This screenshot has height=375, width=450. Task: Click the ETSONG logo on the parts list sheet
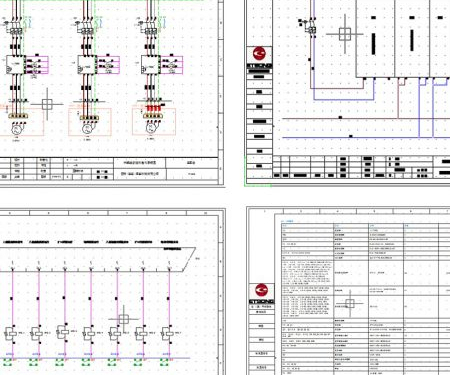(x=261, y=293)
